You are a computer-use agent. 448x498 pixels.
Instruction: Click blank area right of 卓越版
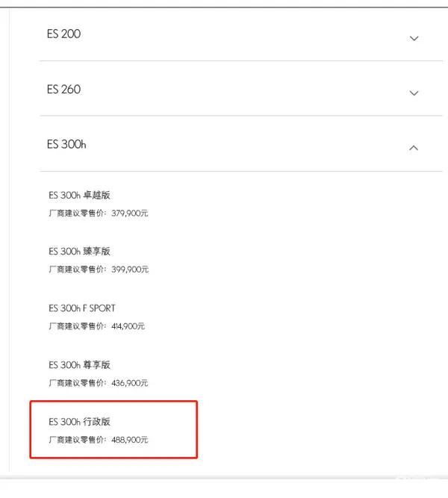(x=276, y=195)
